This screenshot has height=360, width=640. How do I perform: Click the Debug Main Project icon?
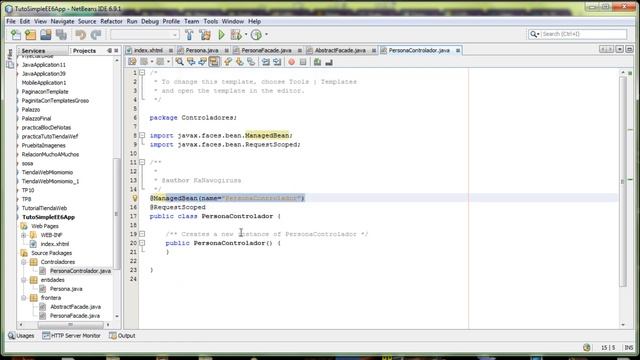(x=236, y=35)
